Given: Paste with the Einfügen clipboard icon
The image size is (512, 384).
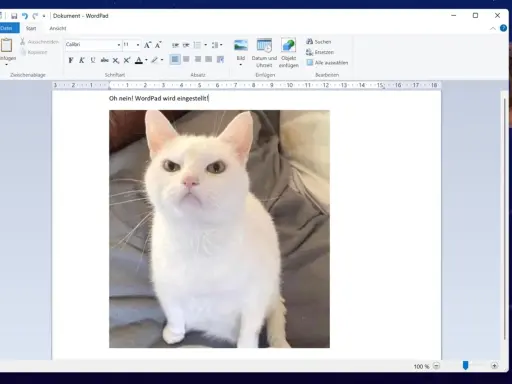Looking at the screenshot, I should pyautogui.click(x=6, y=45).
